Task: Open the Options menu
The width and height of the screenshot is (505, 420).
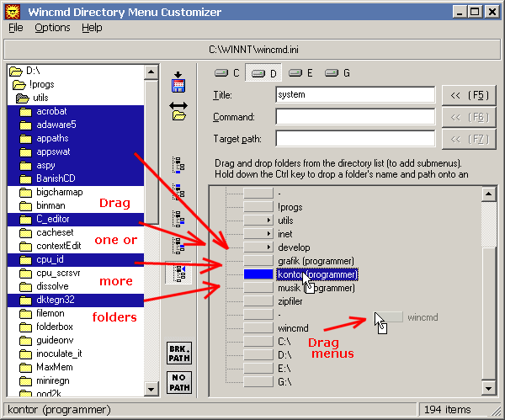Action: click(52, 28)
